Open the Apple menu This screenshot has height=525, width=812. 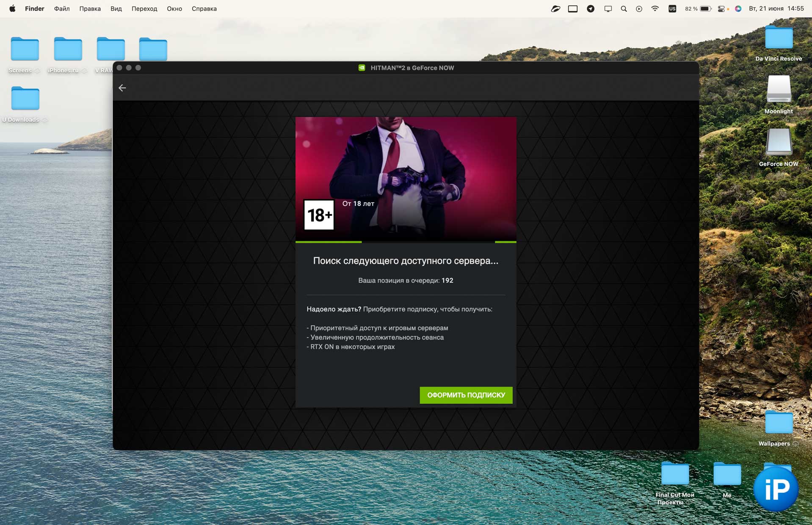click(x=12, y=8)
